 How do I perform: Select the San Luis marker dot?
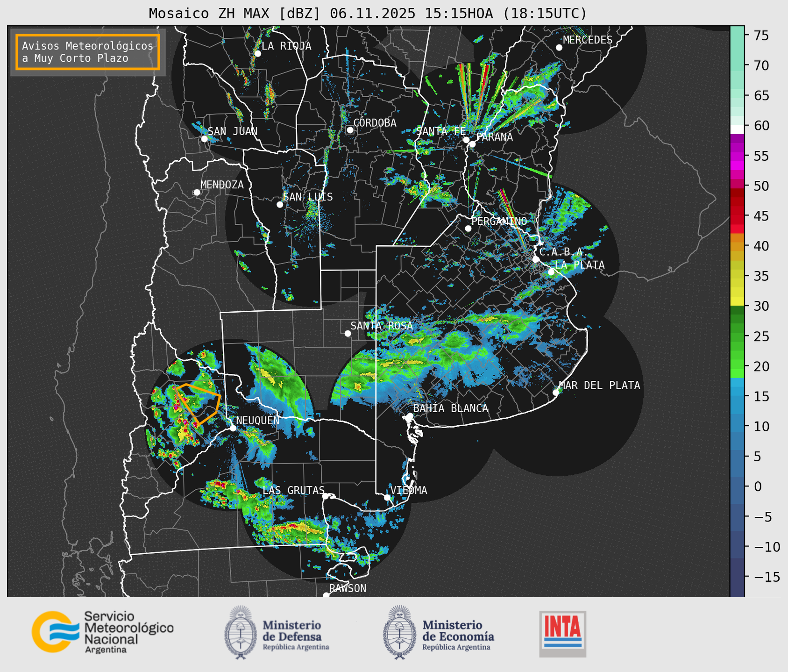280,204
